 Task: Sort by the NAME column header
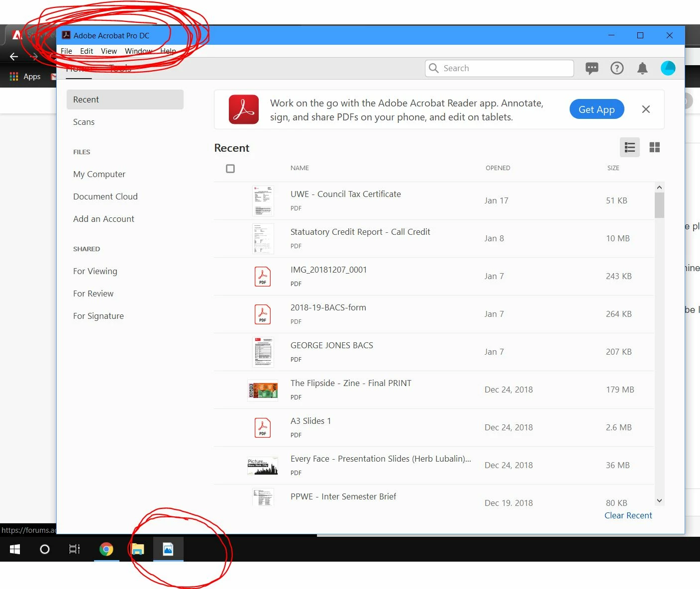300,168
